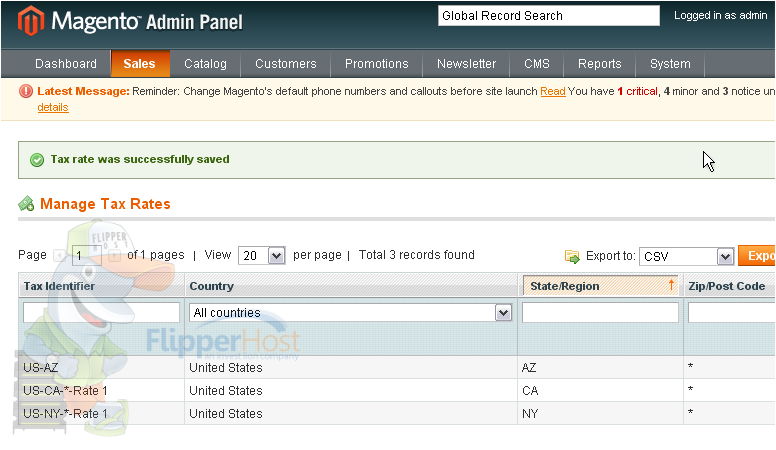This screenshot has width=776, height=450.
Task: Click the Tax Identifier filter field
Action: 101,313
